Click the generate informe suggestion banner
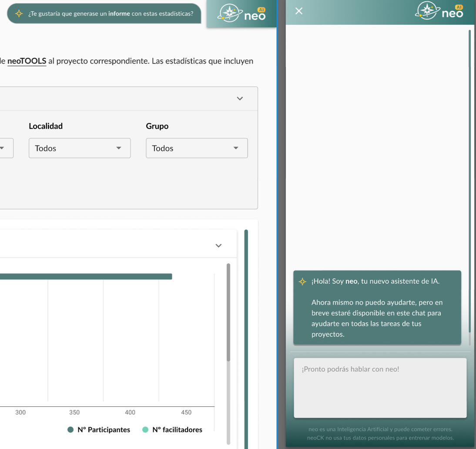Screen dimensions: 476x449 (109, 13)
